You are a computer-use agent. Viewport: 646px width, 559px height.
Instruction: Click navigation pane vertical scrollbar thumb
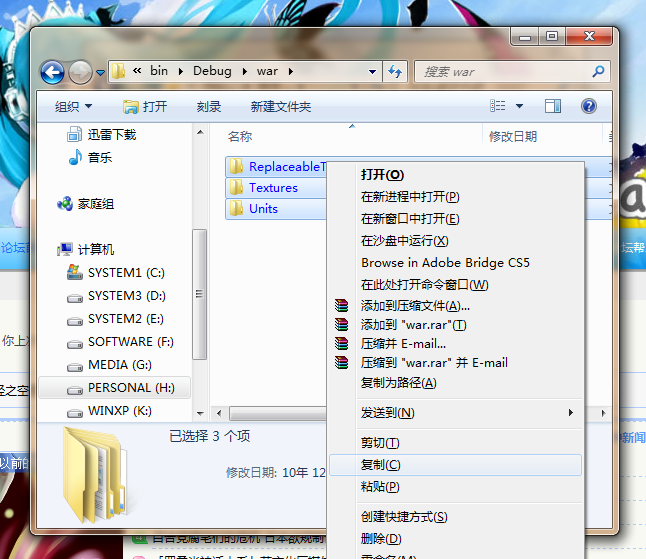click(200, 294)
